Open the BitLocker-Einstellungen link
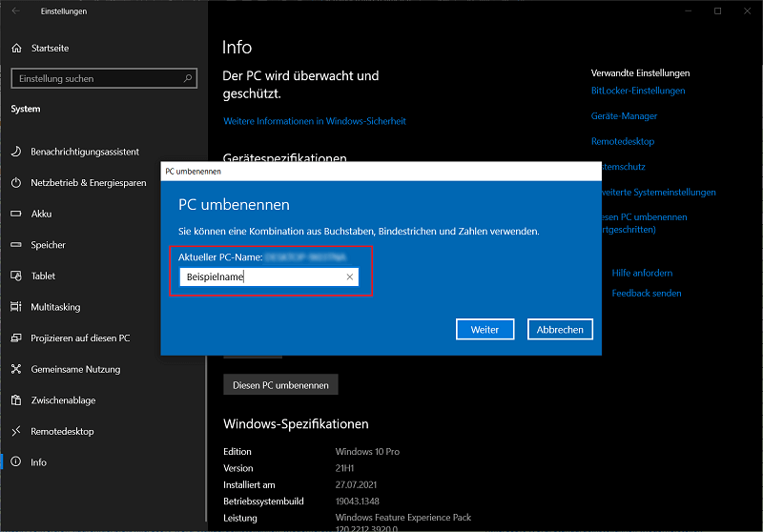Screen dimensions: 763x532 [x=638, y=91]
